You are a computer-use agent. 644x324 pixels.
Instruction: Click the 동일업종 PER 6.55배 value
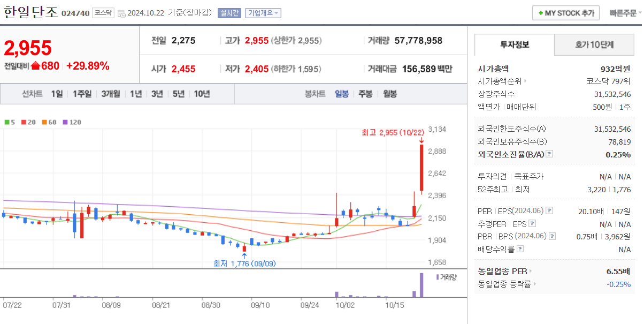tap(618, 271)
